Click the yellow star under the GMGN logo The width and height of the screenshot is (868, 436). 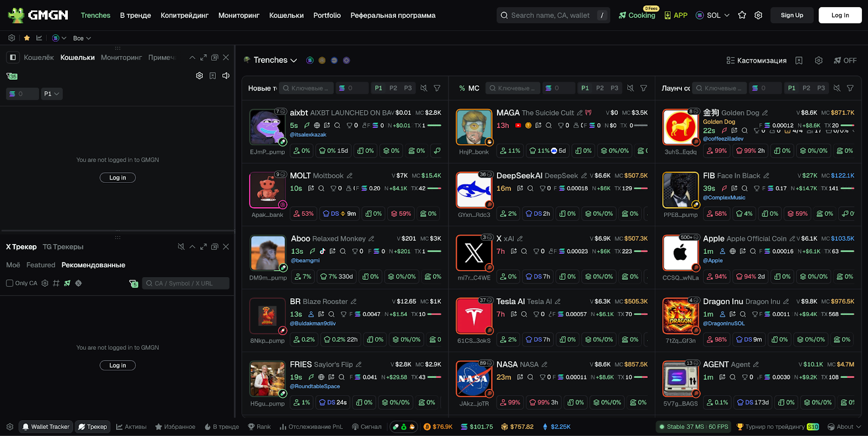tap(27, 38)
